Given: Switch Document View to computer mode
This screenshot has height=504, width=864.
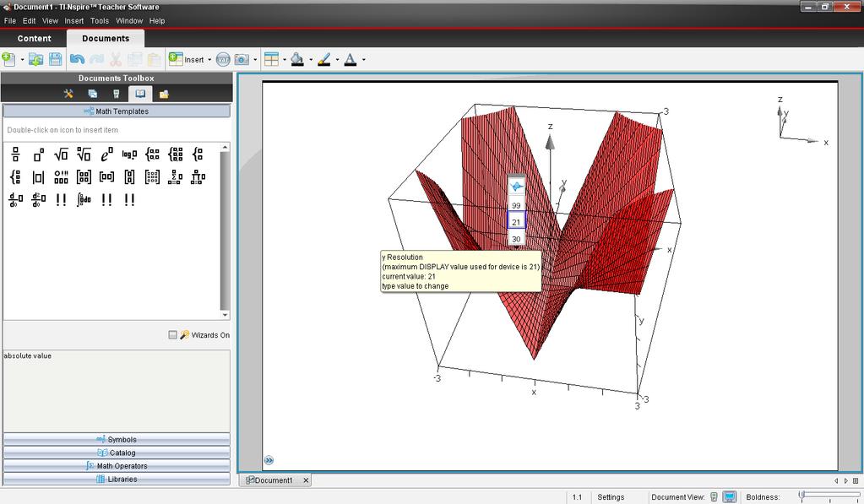Looking at the screenshot, I should tap(729, 497).
